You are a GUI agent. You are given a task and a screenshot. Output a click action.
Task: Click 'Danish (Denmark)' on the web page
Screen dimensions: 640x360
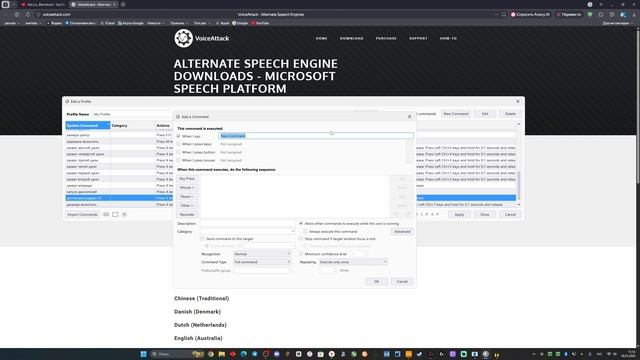click(198, 312)
